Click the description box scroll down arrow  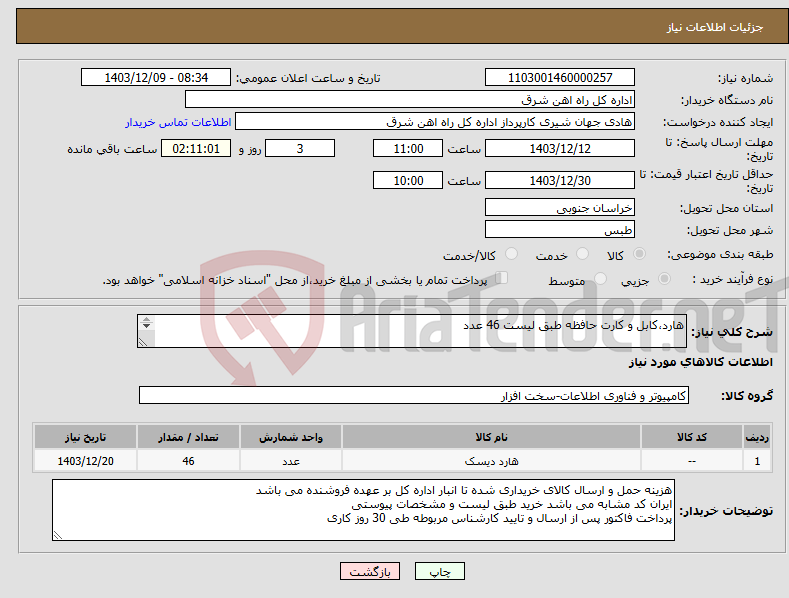[x=146, y=326]
